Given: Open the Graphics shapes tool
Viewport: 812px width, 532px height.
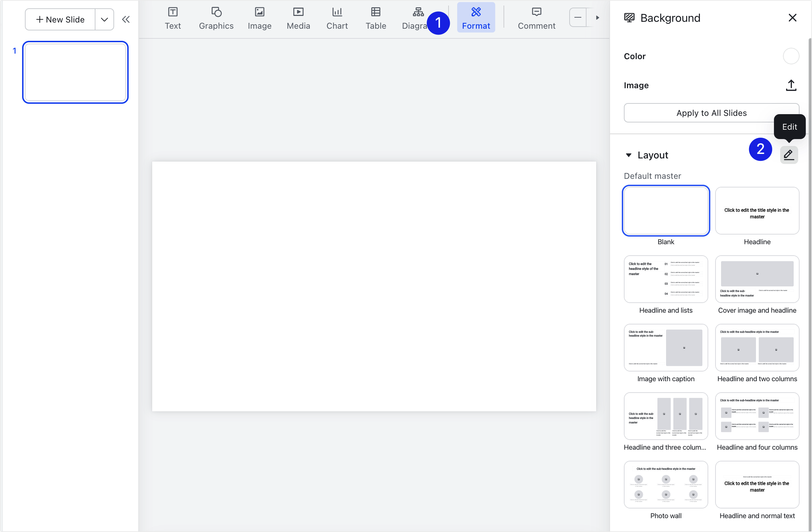Looking at the screenshot, I should pyautogui.click(x=216, y=18).
